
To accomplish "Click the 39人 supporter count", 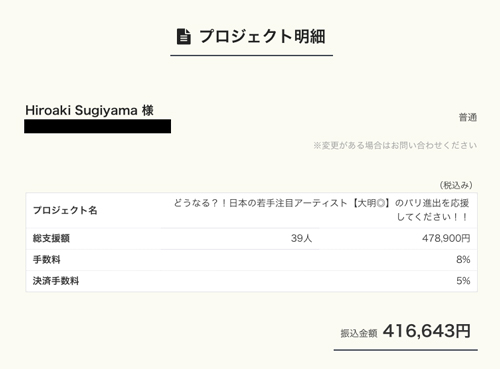I will click(301, 238).
